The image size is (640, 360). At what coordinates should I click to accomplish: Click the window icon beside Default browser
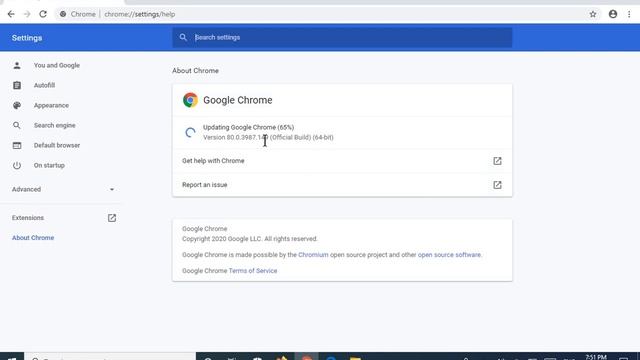pos(17,145)
